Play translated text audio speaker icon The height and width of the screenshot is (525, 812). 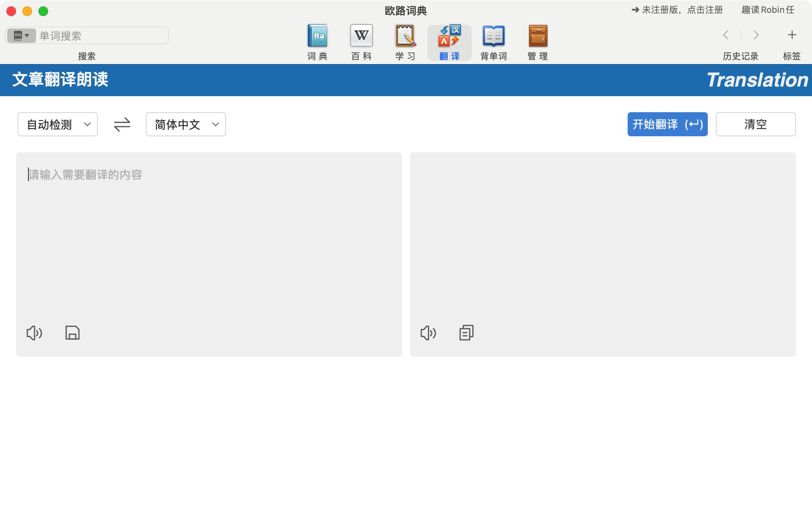coord(428,333)
